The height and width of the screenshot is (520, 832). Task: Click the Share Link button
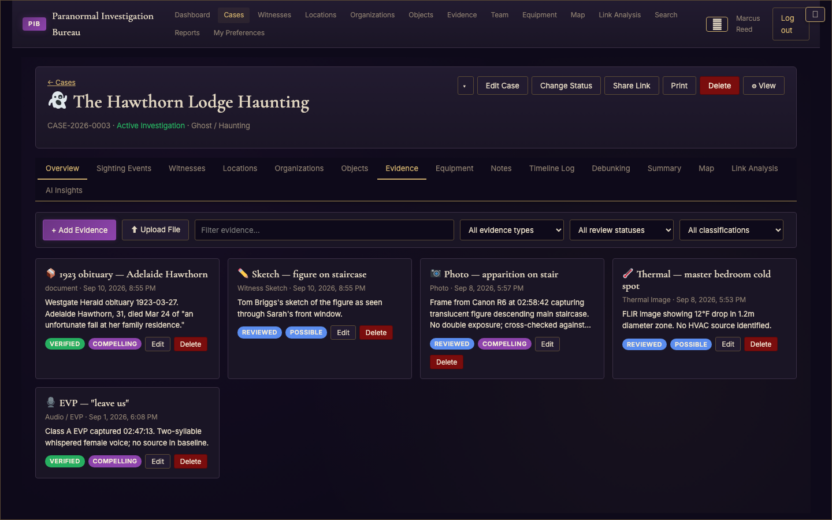(631, 85)
